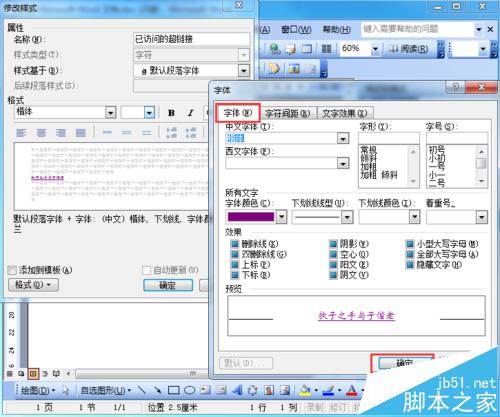Open the 下划线线型 underline style dropdown
The image size is (500, 417).
(347, 217)
